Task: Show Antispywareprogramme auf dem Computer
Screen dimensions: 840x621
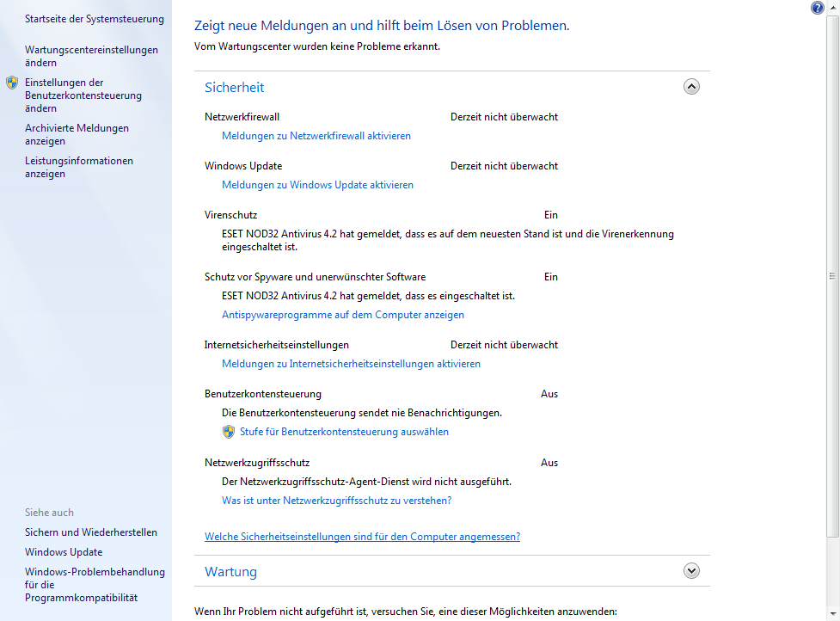Action: coord(343,315)
